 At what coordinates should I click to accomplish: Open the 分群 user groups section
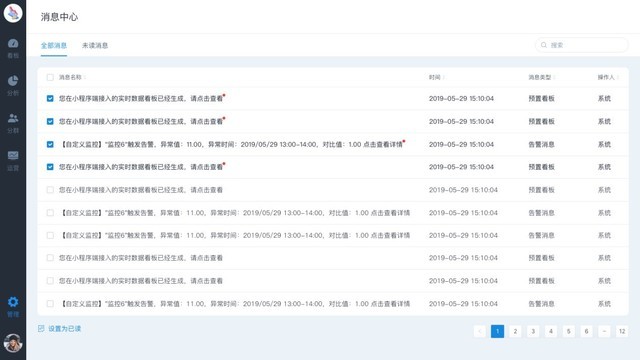point(13,123)
